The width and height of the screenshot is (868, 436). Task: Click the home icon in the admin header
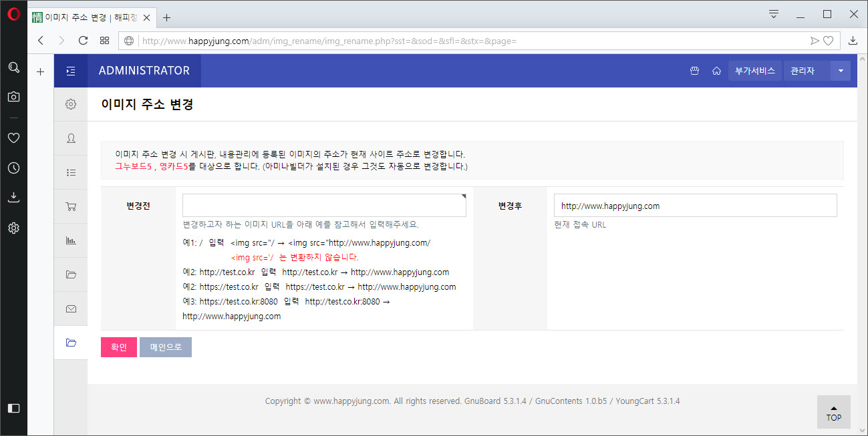716,70
